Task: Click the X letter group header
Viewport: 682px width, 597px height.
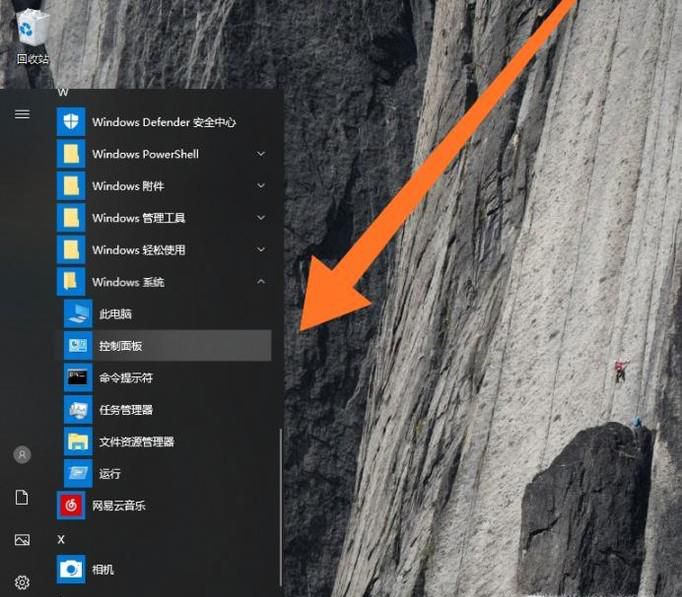Action: tap(61, 540)
